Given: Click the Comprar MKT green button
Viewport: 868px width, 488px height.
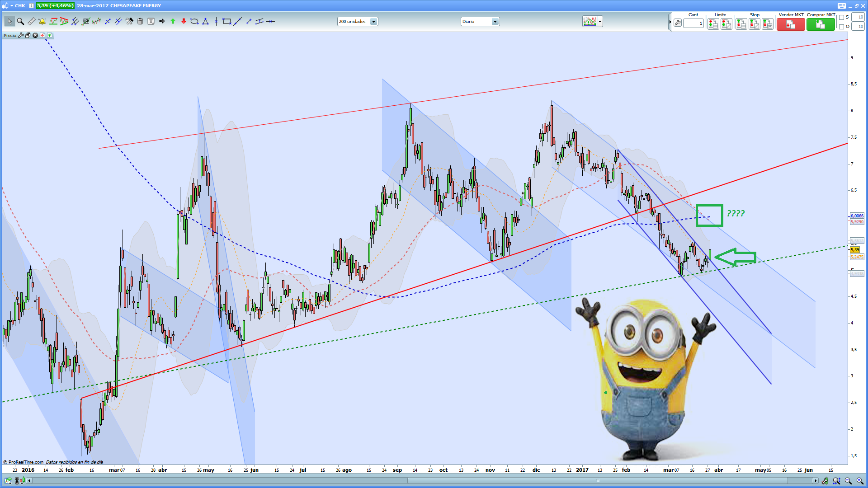Looking at the screenshot, I should click(x=820, y=25).
